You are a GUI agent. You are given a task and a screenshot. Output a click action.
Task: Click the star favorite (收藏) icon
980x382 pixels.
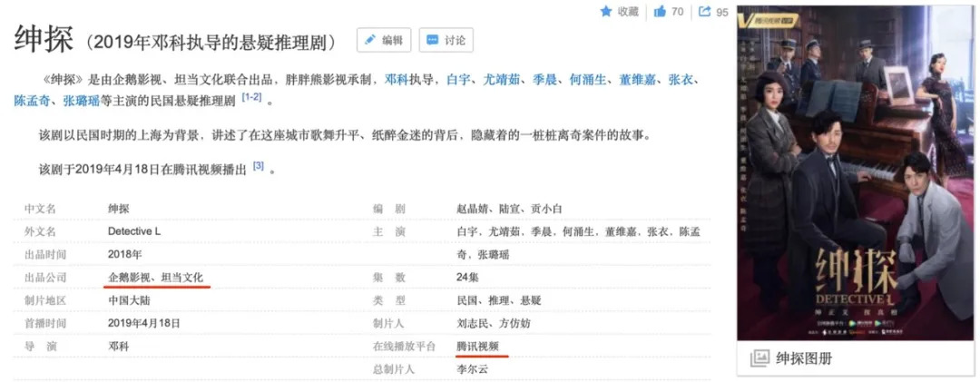tap(605, 11)
